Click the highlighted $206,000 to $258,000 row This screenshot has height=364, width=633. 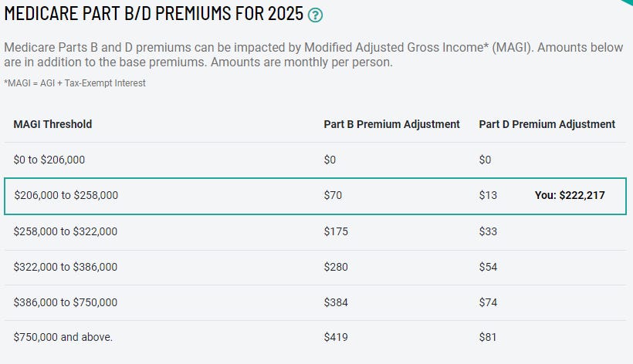pos(315,196)
